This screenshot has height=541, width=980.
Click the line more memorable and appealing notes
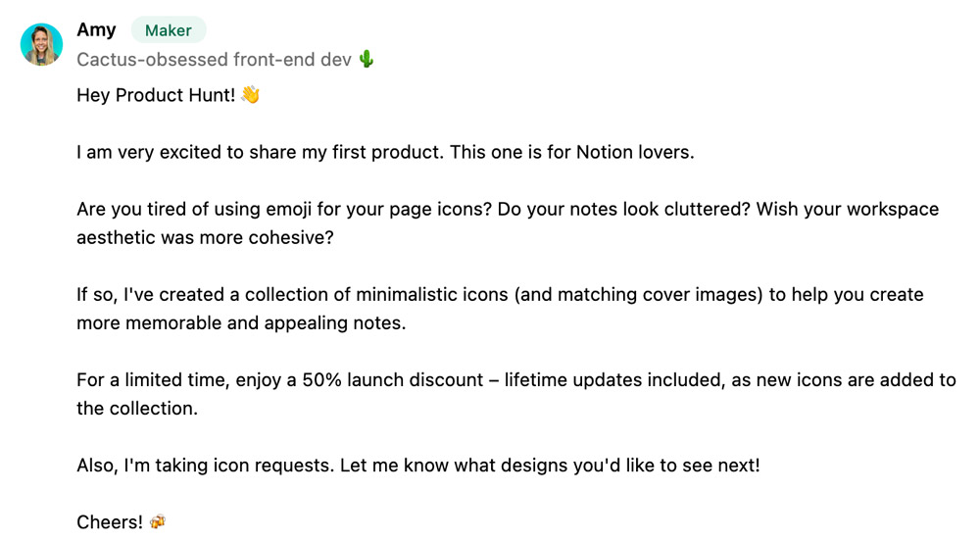pyautogui.click(x=241, y=323)
